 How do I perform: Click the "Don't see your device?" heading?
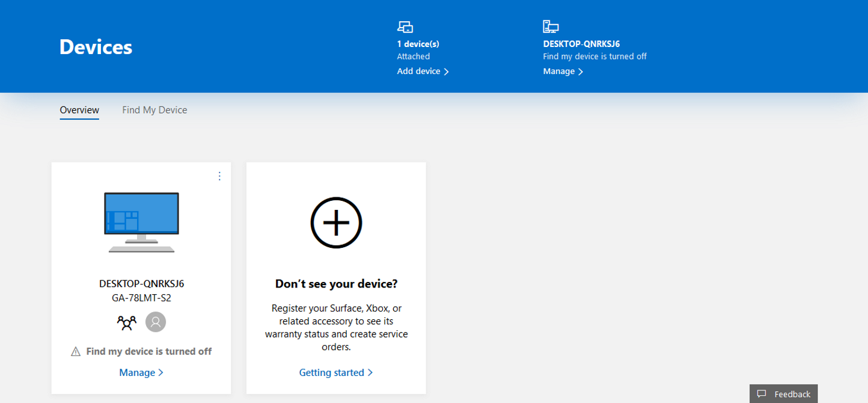336,283
